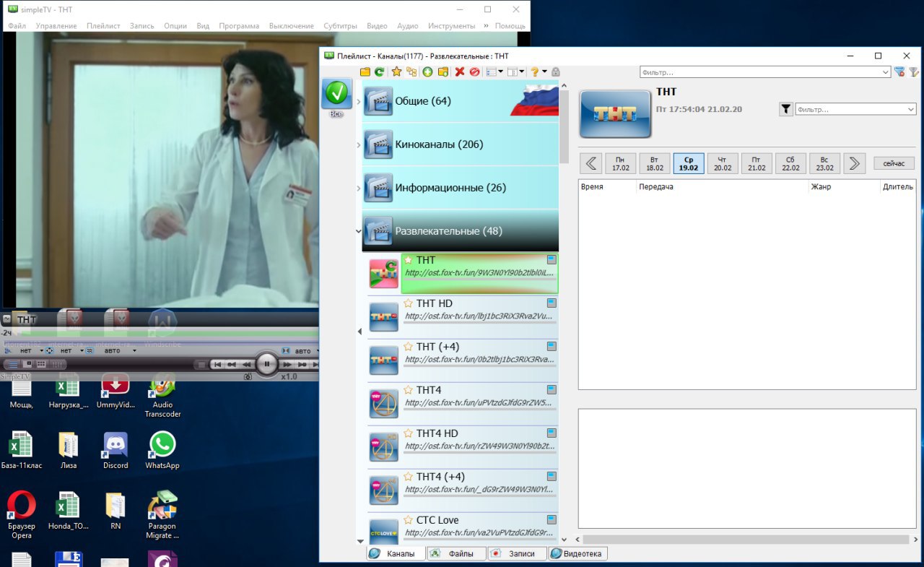Toggle the green checkmark Все button

tap(336, 95)
